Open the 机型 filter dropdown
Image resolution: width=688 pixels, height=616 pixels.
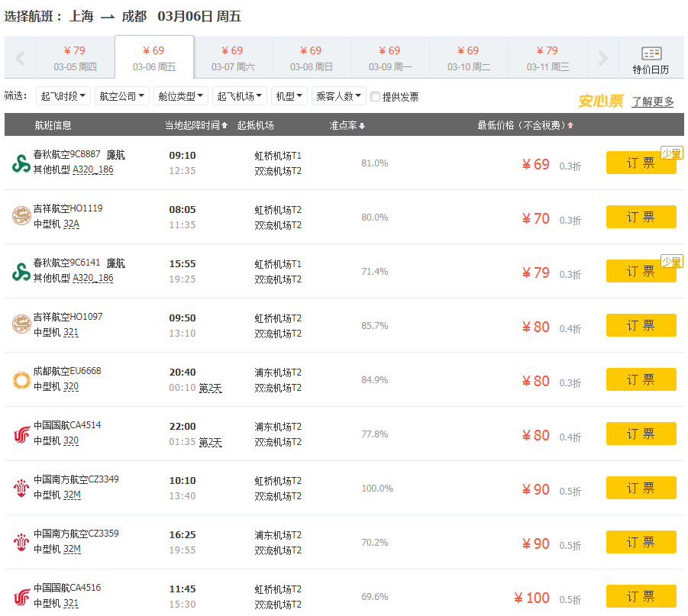289,95
